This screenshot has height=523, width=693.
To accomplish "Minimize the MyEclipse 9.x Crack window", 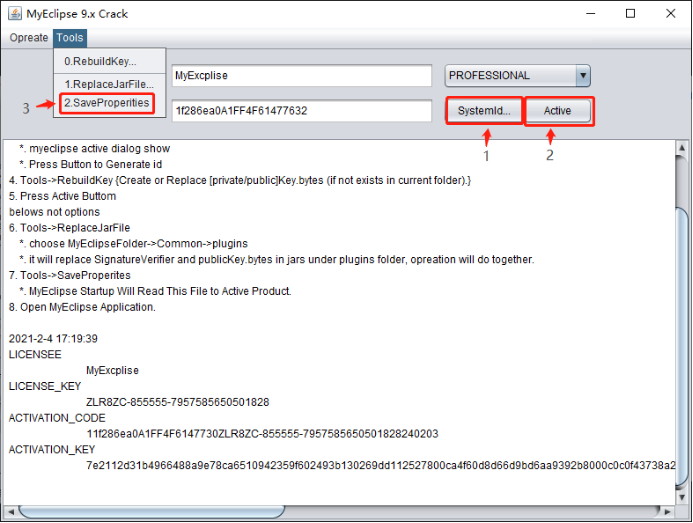I will coord(591,14).
